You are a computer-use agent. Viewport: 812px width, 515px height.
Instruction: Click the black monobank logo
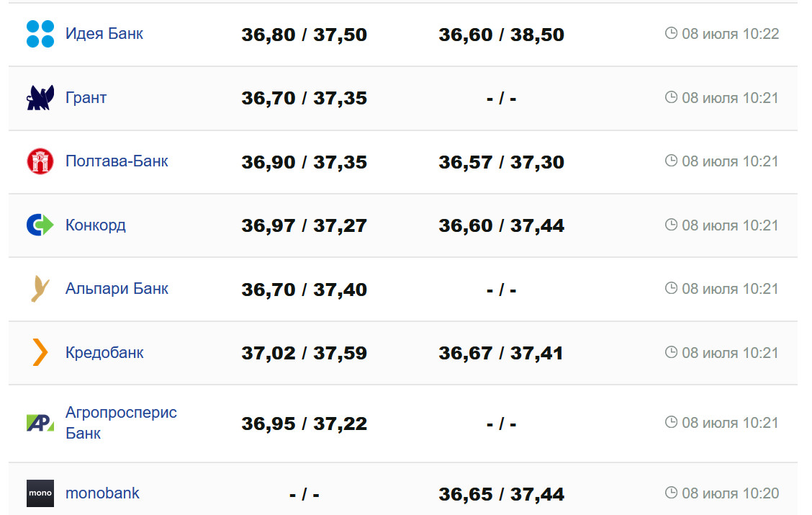click(x=40, y=493)
